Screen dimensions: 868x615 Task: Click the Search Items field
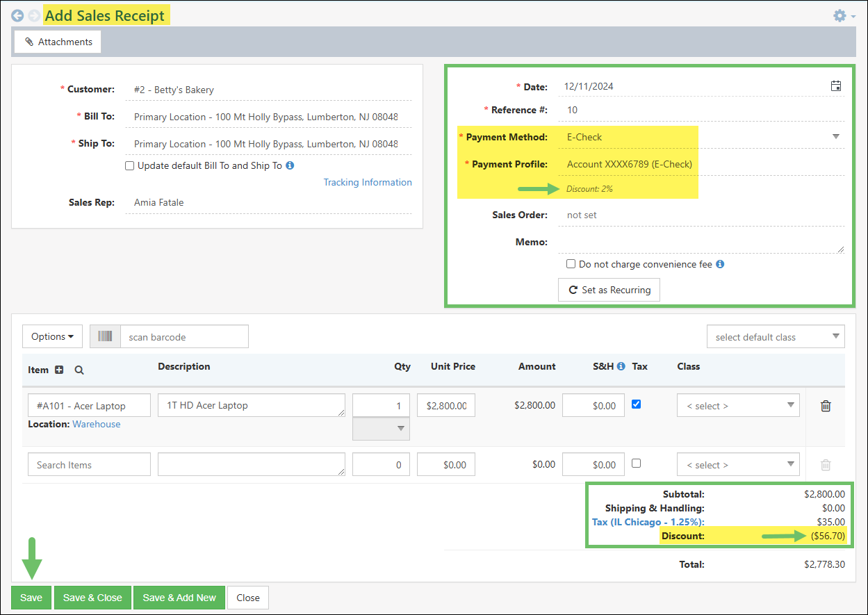tap(89, 464)
